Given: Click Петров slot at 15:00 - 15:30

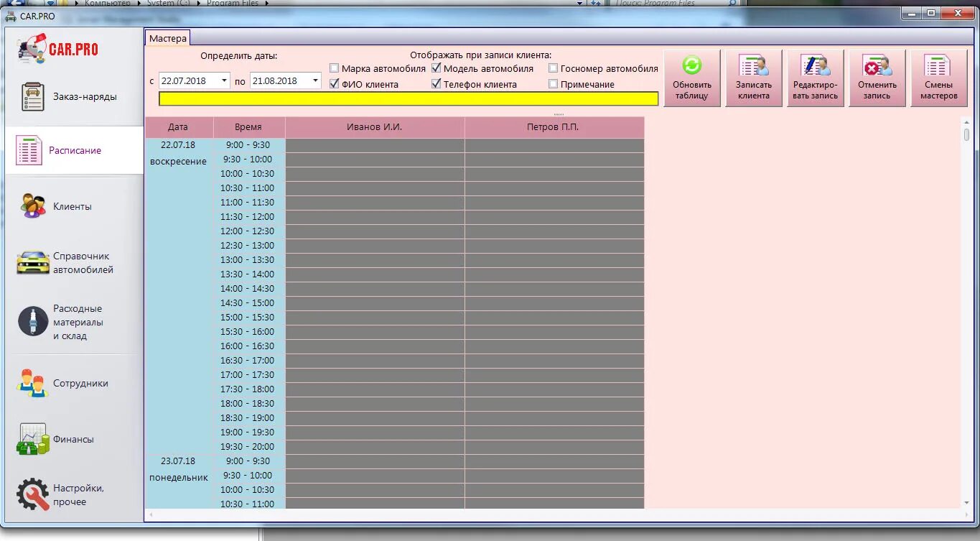Looking at the screenshot, I should pyautogui.click(x=554, y=318).
